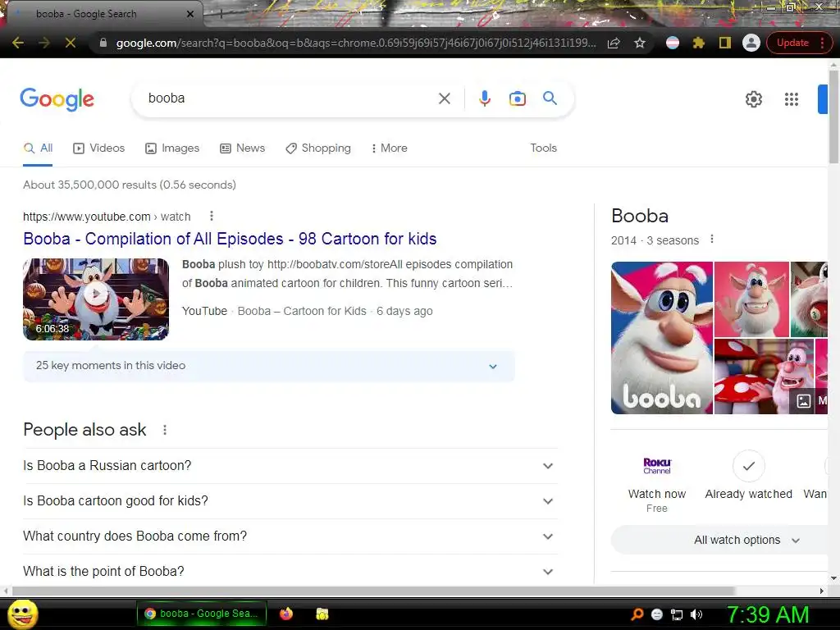Screen dimensions: 840x630
Task: Open the Chrome profile avatar
Action: tap(751, 43)
